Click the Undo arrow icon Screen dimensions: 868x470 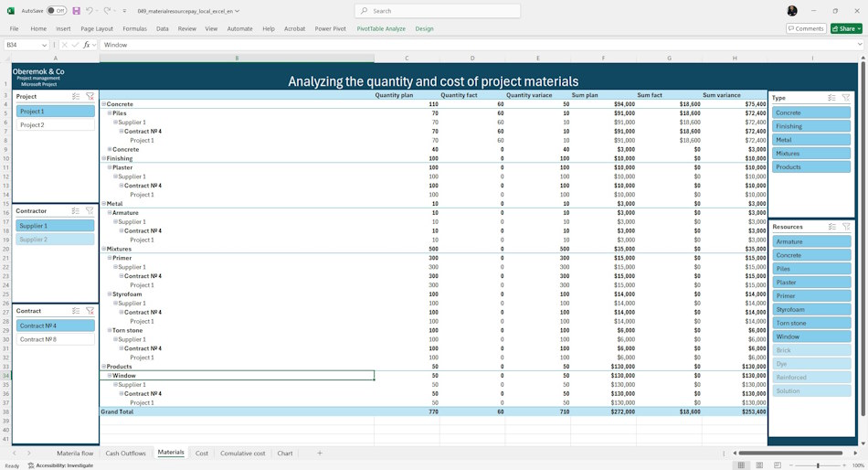pyautogui.click(x=90, y=11)
